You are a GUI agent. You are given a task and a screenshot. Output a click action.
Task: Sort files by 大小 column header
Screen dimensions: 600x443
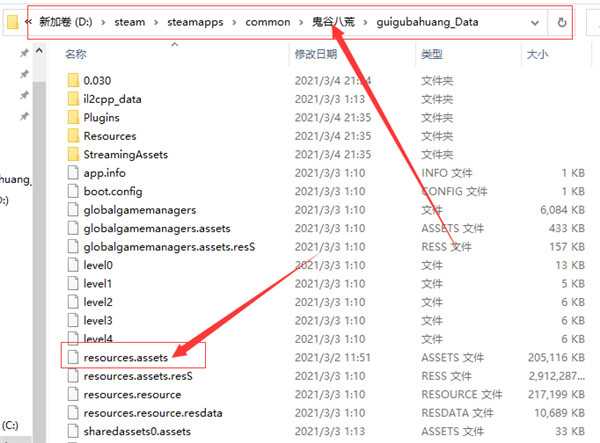tap(537, 54)
